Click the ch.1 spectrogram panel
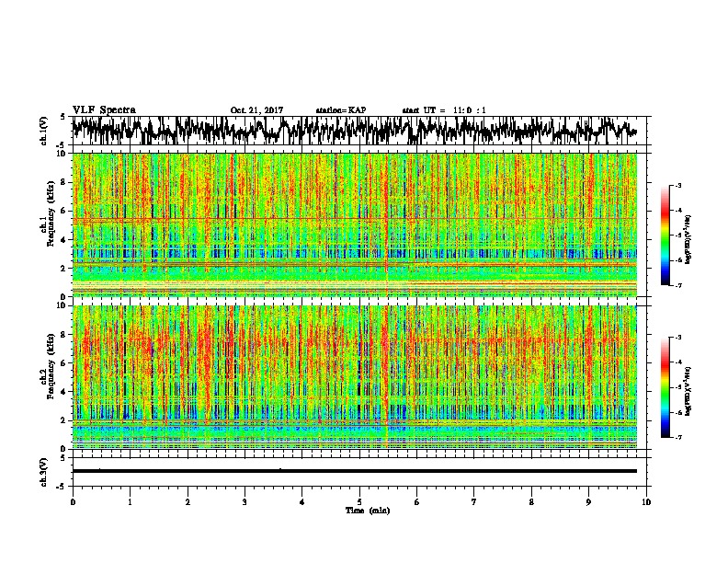This screenshot has width=728, height=563. click(x=355, y=224)
